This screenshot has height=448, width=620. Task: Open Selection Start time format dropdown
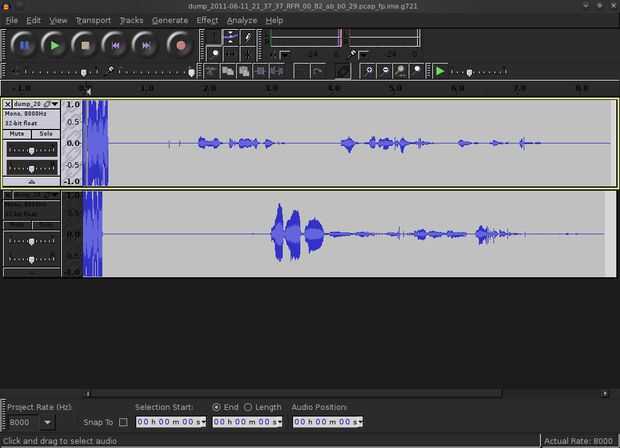coord(204,422)
